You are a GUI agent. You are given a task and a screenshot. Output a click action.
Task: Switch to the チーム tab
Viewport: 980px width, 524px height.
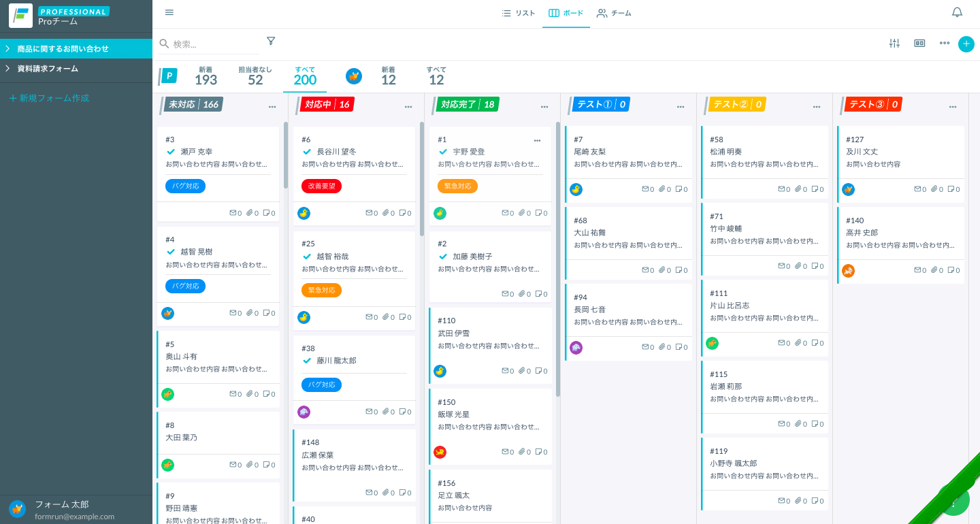tap(614, 13)
